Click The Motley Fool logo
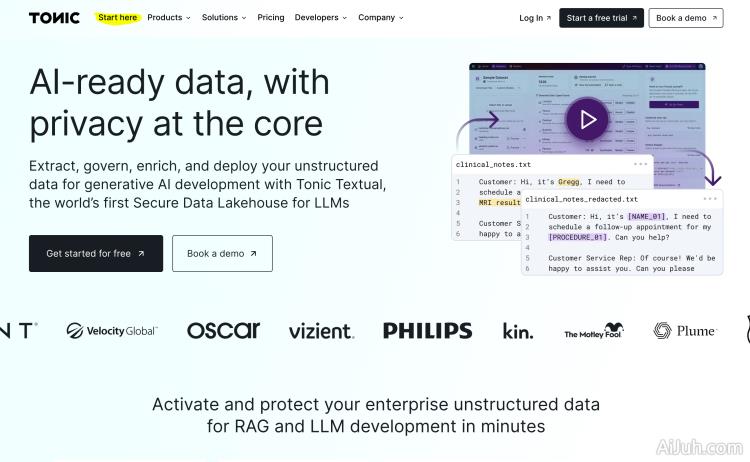 click(x=594, y=331)
